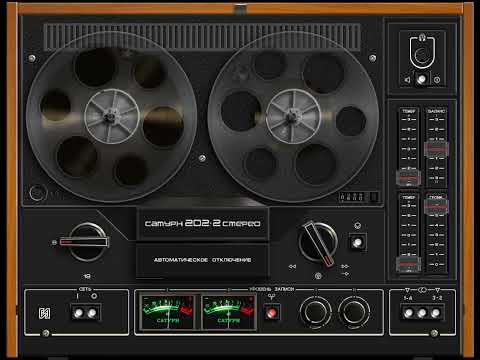Switch power off with right Сеть button
Viewport: 480px width, 360px height.
point(92,313)
